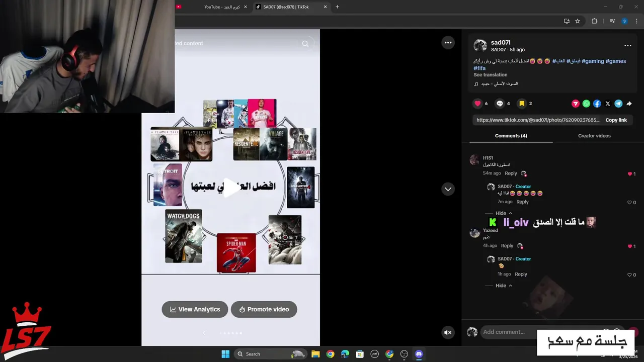Reply to SAD07's 1h ago comment
This screenshot has height=362, width=644.
[x=521, y=274]
